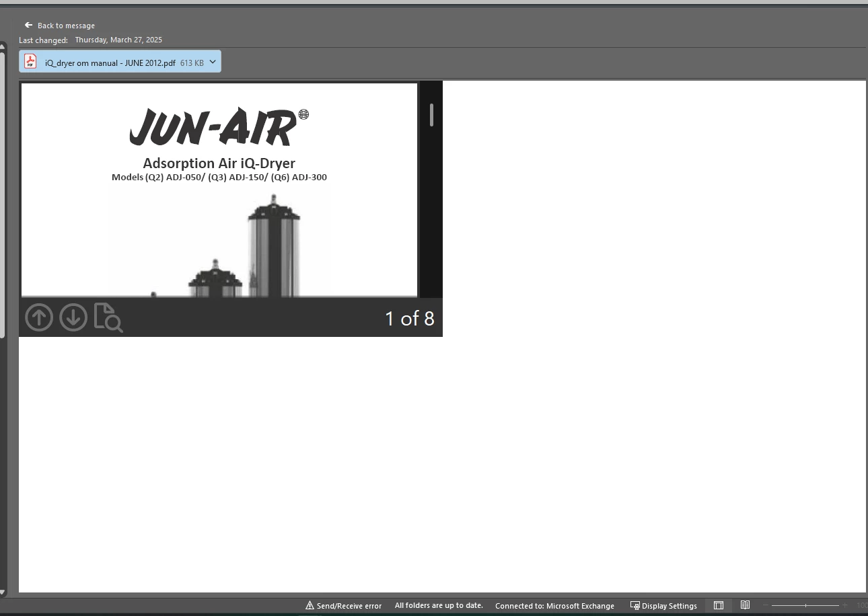Click the dryer tower image in the PDF preview

[274, 246]
